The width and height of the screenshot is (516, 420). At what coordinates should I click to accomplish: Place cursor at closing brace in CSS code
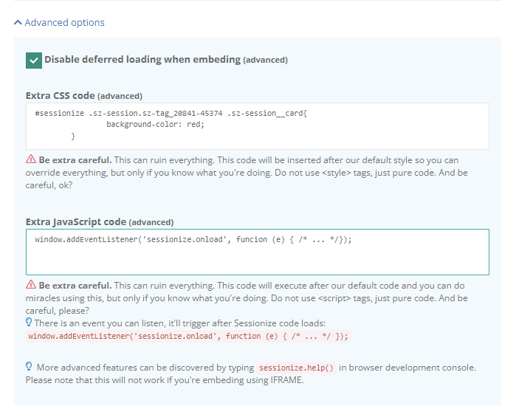[73, 137]
